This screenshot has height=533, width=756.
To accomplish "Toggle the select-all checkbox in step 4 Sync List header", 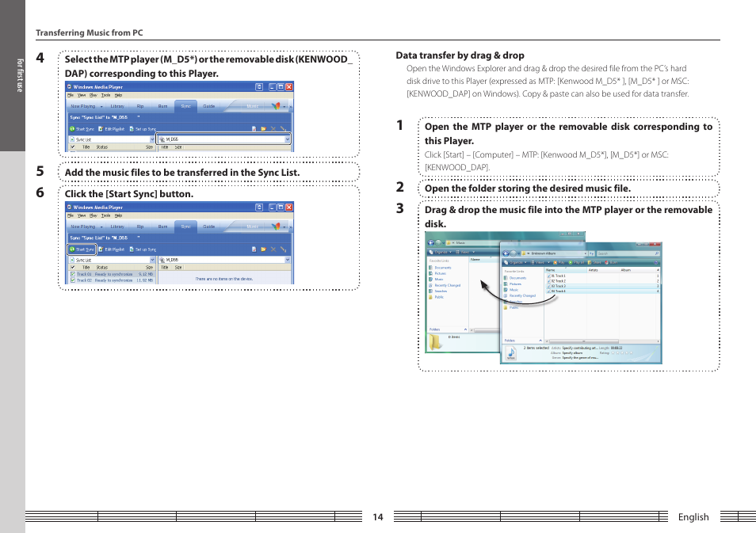I will point(73,147).
